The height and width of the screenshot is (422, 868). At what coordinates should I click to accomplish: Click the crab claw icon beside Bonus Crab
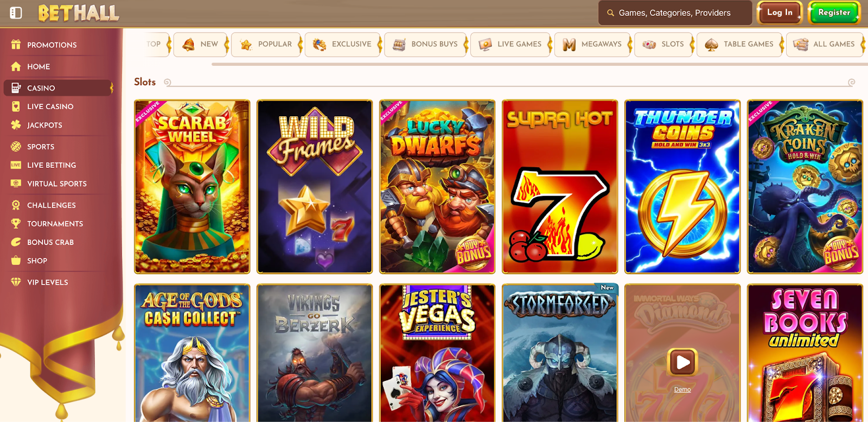(16, 242)
